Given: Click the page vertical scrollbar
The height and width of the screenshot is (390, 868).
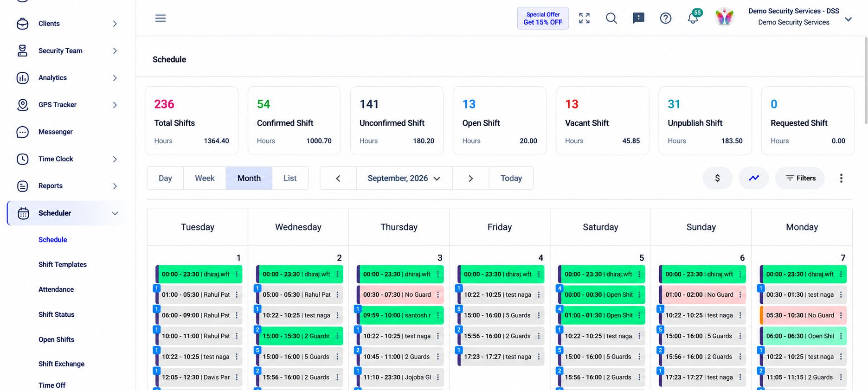Looking at the screenshot, I should click(x=866, y=81).
